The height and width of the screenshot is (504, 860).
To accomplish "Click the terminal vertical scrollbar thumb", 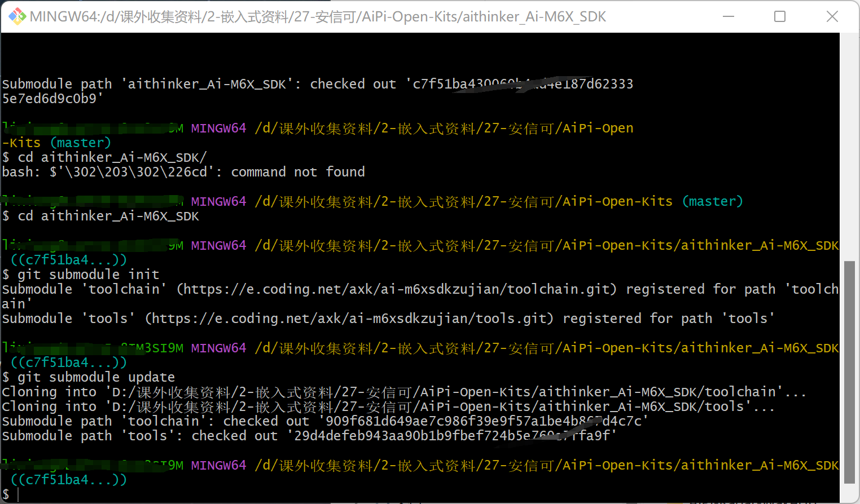I will pos(849,372).
